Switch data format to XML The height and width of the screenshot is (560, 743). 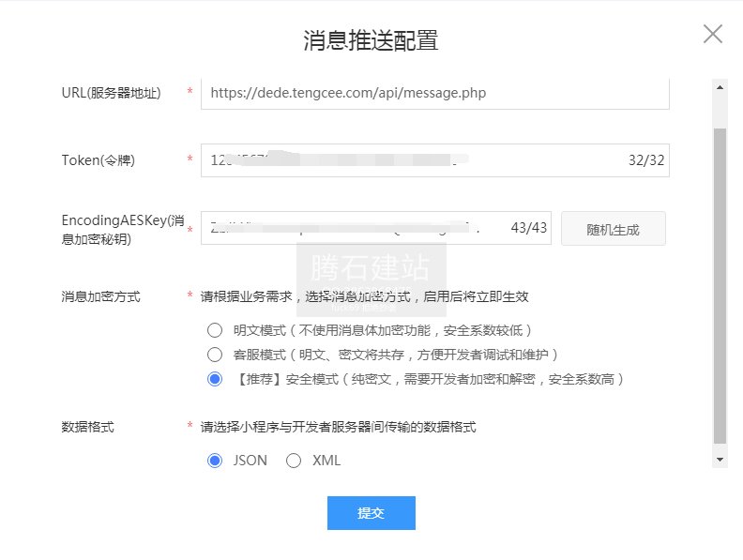[x=294, y=461]
